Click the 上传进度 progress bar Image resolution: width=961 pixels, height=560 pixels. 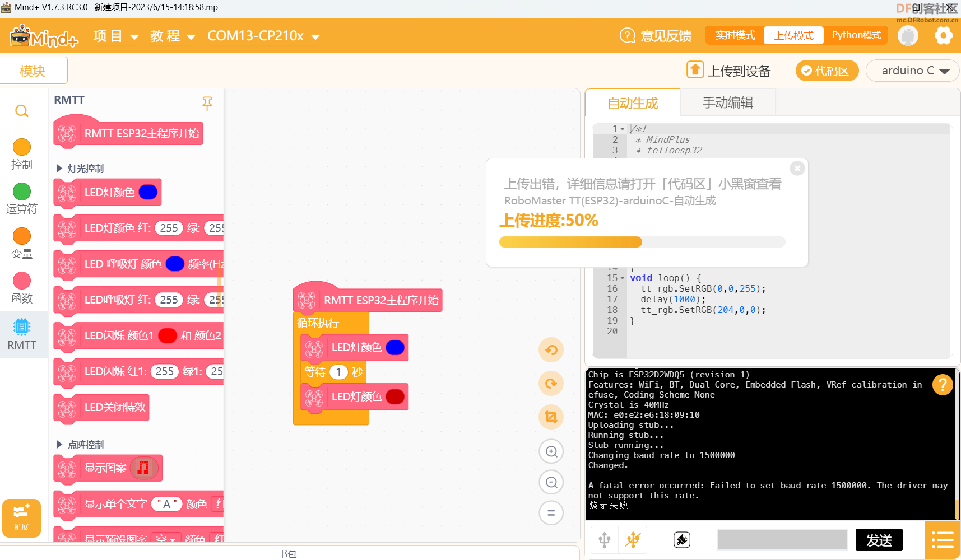(642, 242)
